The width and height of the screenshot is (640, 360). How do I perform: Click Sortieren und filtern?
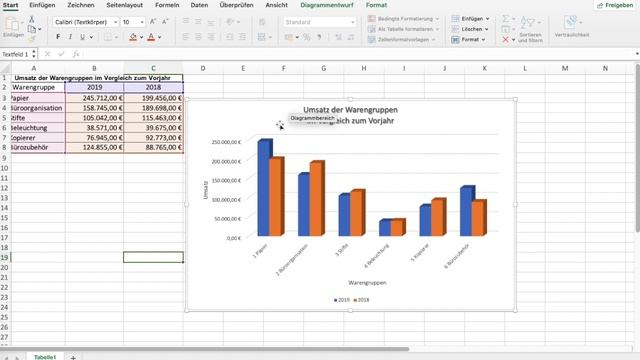tap(530, 30)
